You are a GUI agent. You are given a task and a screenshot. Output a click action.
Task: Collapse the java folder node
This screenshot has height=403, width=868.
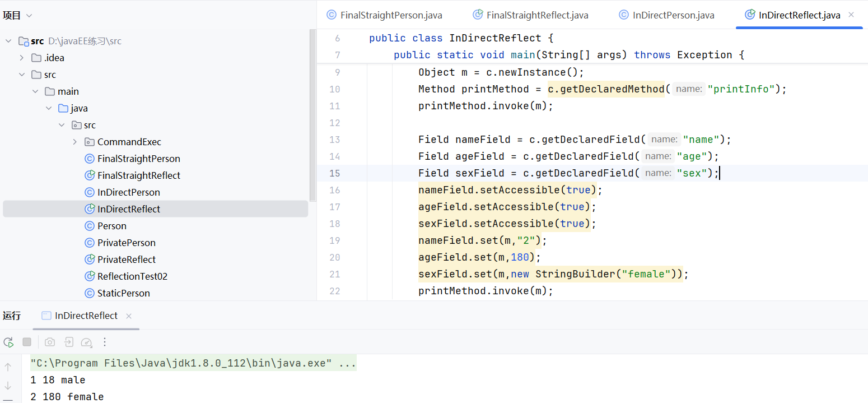point(49,108)
